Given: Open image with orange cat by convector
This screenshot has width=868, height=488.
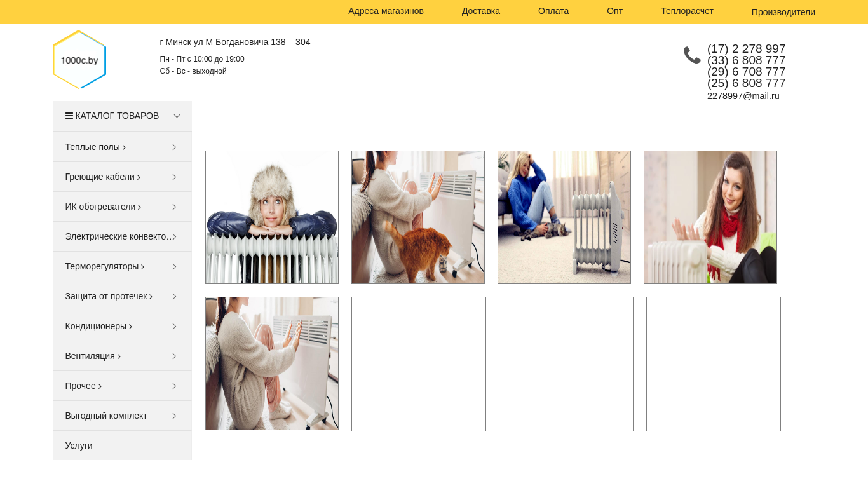Looking at the screenshot, I should [418, 217].
